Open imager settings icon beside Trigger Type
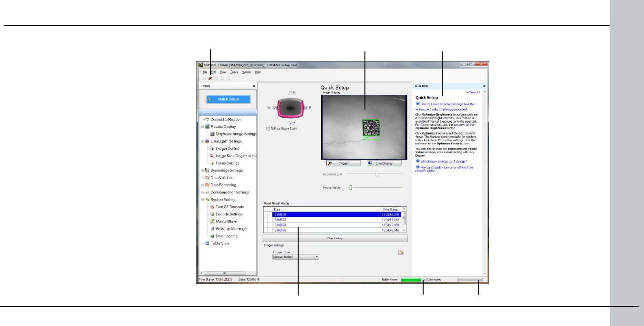Image resolution: width=644 pixels, height=326 pixels. click(x=401, y=252)
